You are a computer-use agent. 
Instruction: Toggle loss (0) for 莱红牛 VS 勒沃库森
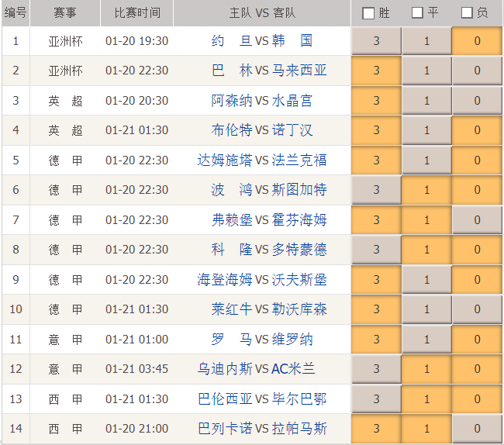coord(478,309)
